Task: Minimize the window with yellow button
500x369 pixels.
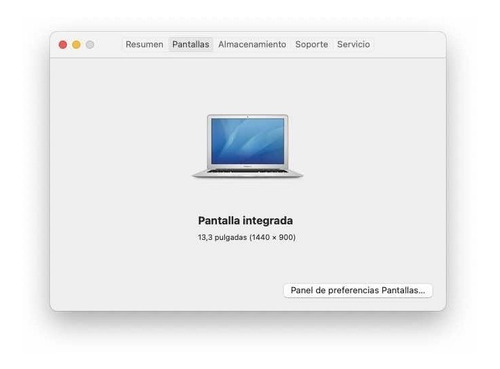Action: 76,45
